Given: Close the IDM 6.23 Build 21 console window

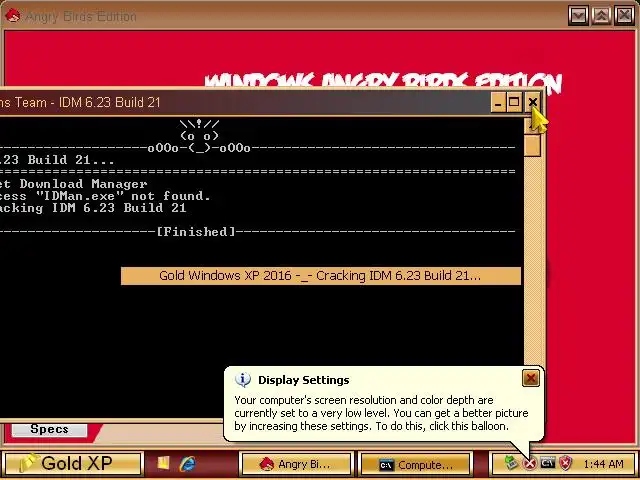Looking at the screenshot, I should 533,102.
